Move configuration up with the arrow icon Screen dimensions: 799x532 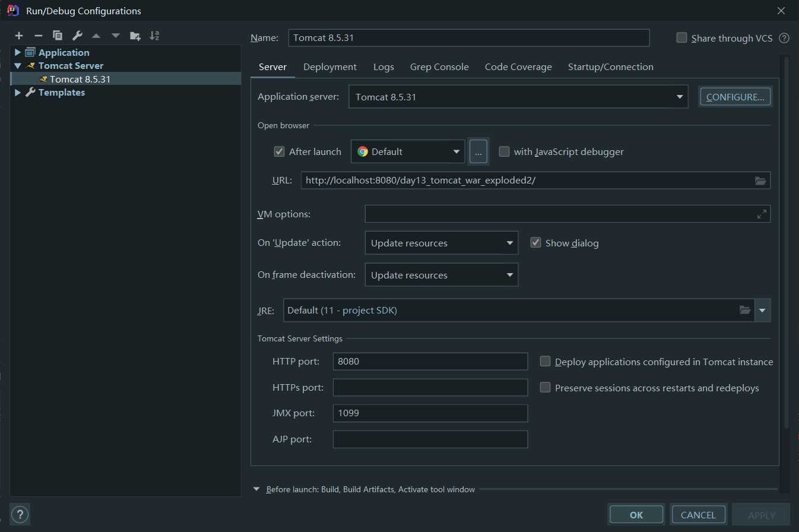click(x=96, y=36)
